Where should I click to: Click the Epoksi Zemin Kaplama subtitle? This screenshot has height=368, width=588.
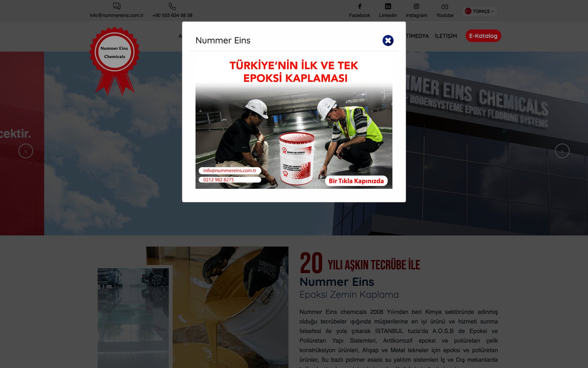(x=349, y=294)
